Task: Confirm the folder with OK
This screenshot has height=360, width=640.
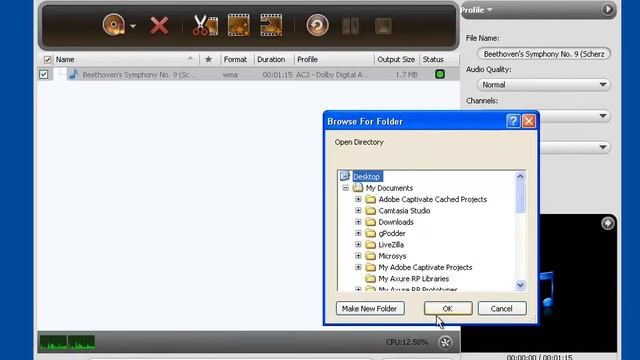Action: point(448,309)
